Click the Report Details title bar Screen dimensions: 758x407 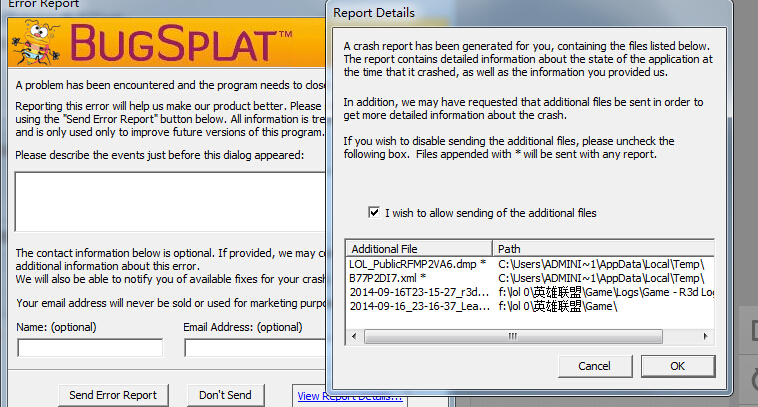(529, 13)
